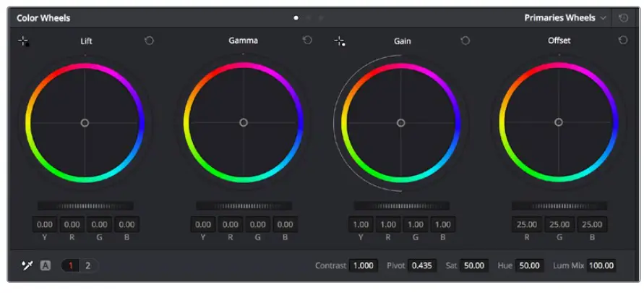The image size is (644, 293).
Task: Reset all Color Wheels with top-right icon
Action: click(x=624, y=18)
